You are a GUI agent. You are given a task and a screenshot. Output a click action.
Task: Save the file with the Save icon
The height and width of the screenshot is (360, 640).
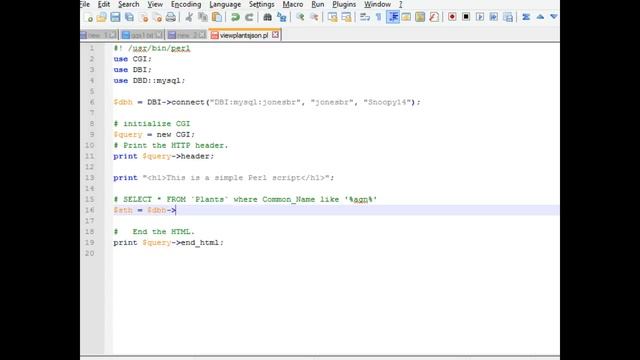(x=116, y=17)
